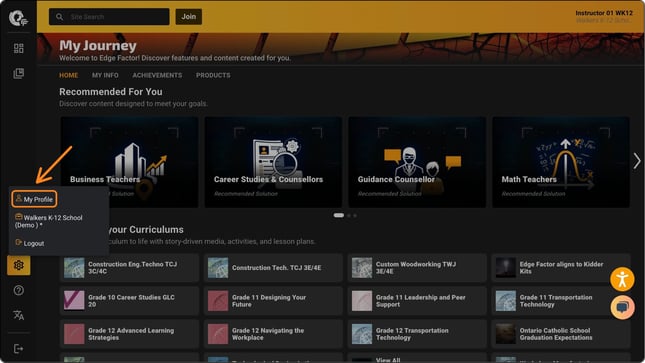Open Custom Woodworking TWJ 3E/4E curriculum
This screenshot has width=645, height=363.
tap(417, 268)
